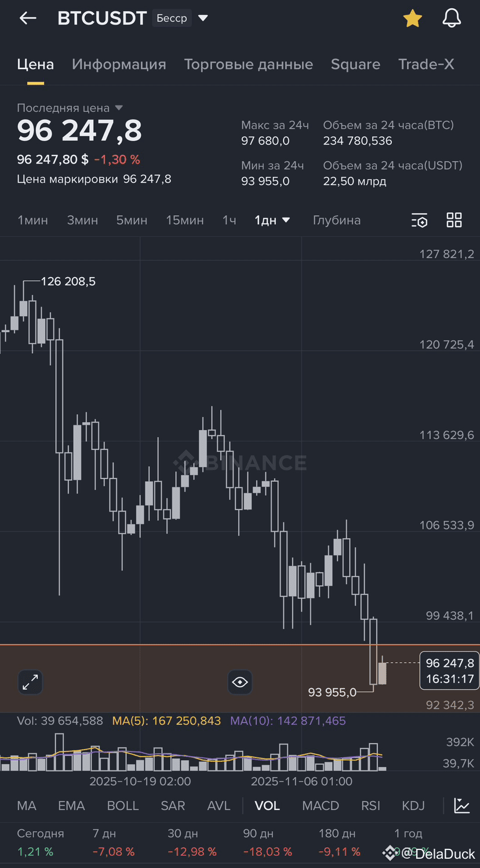This screenshot has width=480, height=868.
Task: Tap the USDT 24h volume 22,50 млрд
Action: 355,181
